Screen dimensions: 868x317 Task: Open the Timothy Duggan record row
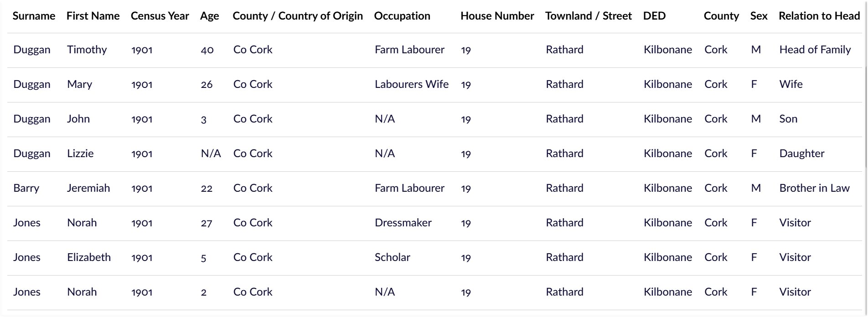[x=434, y=50]
